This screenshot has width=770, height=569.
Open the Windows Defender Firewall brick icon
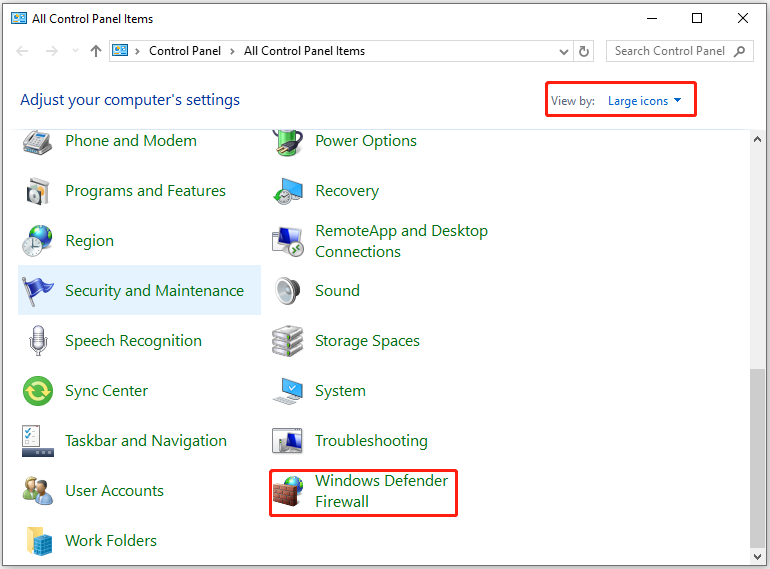click(288, 491)
